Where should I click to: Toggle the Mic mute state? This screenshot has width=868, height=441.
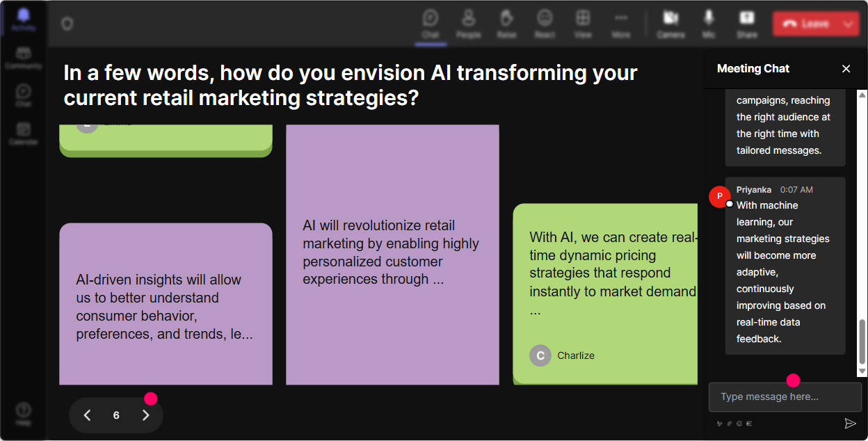click(709, 24)
